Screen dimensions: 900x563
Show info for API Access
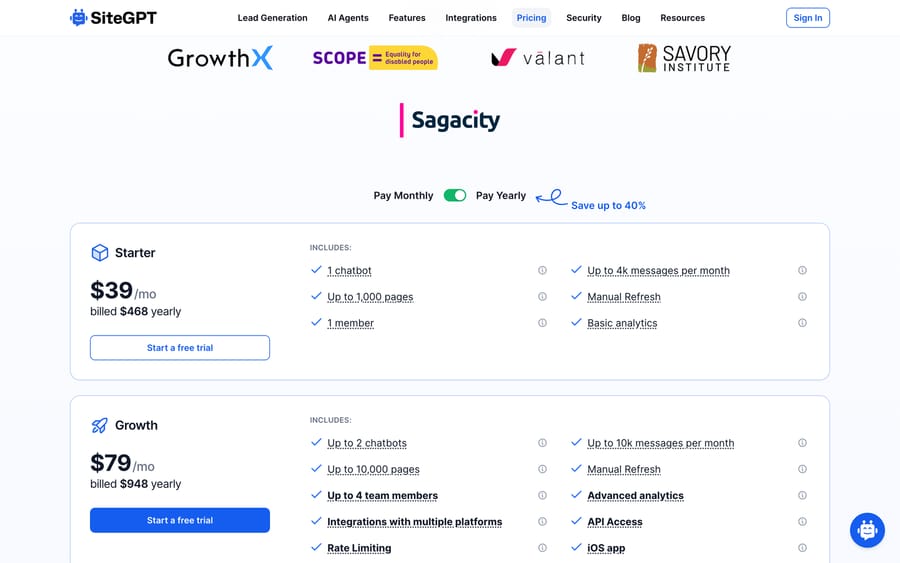pyautogui.click(x=802, y=522)
